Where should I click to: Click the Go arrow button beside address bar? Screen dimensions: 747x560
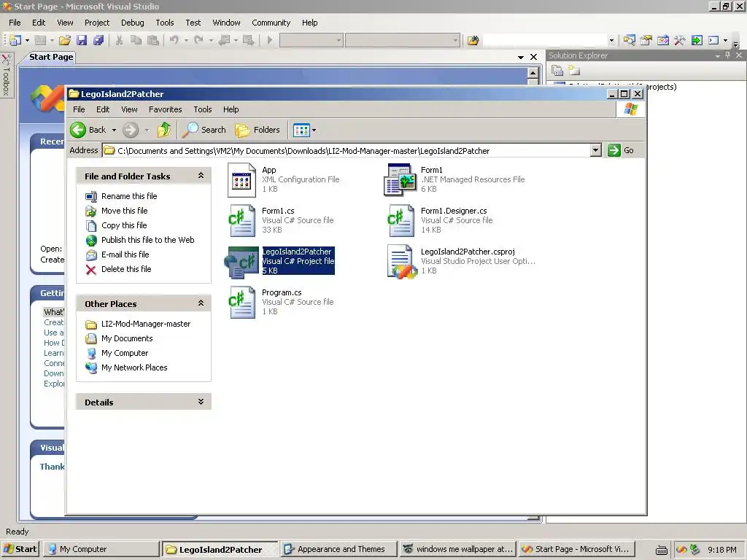(x=614, y=150)
